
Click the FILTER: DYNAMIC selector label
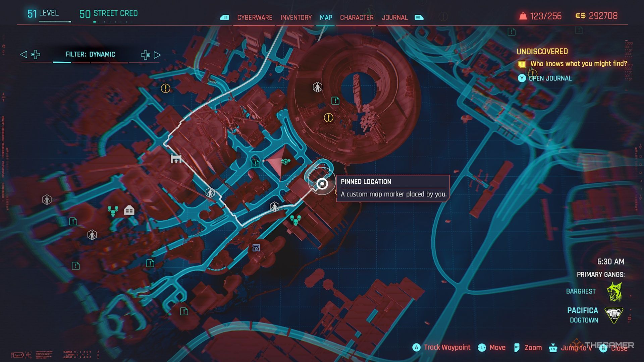tap(90, 54)
